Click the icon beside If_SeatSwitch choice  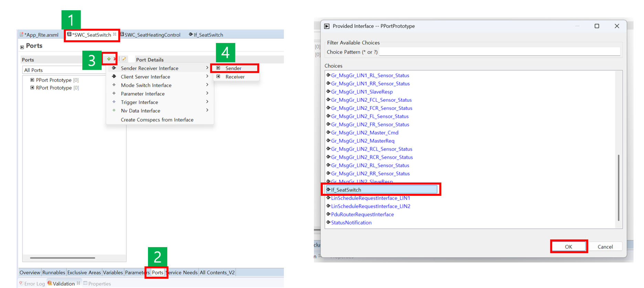pos(328,190)
